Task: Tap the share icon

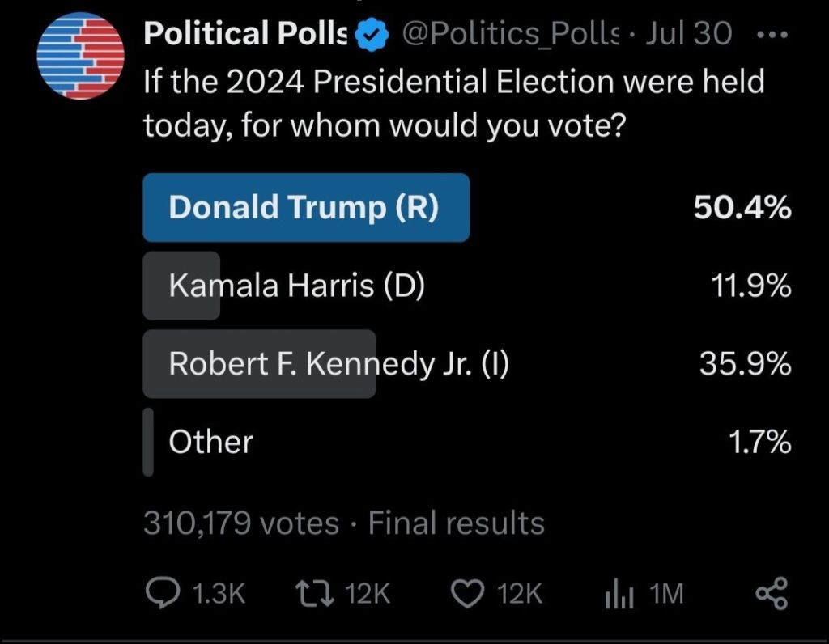Action: (770, 595)
